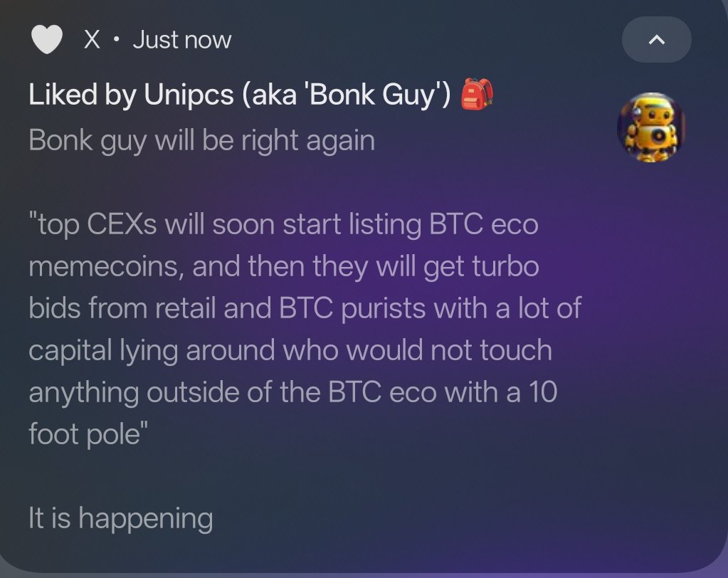Tap the 'Bonk guy will be right again' line
The width and height of the screenshot is (728, 578).
tap(202, 141)
